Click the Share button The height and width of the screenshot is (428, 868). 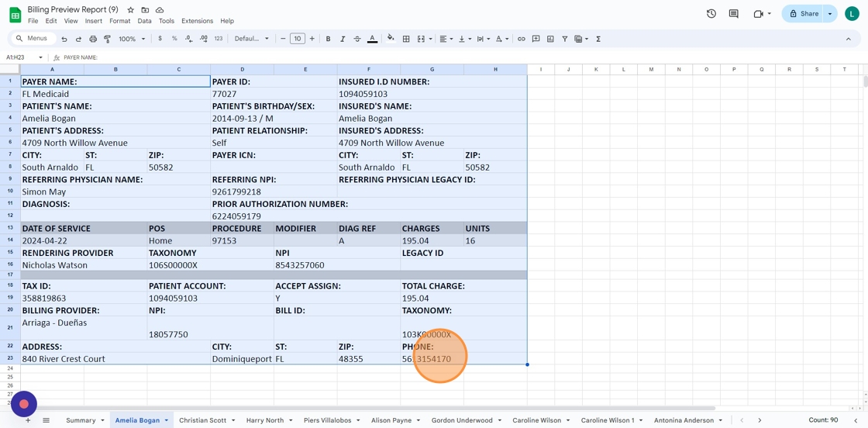[804, 14]
